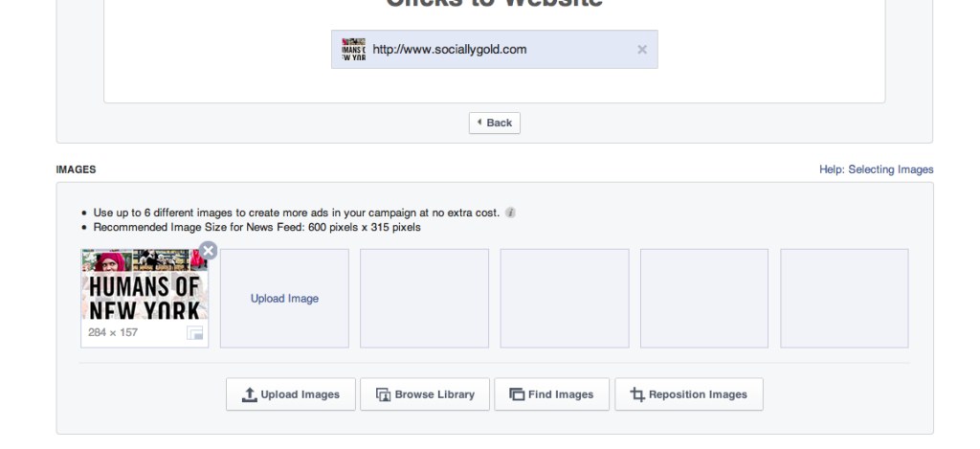Go back with the Back button
The height and width of the screenshot is (449, 980).
495,123
